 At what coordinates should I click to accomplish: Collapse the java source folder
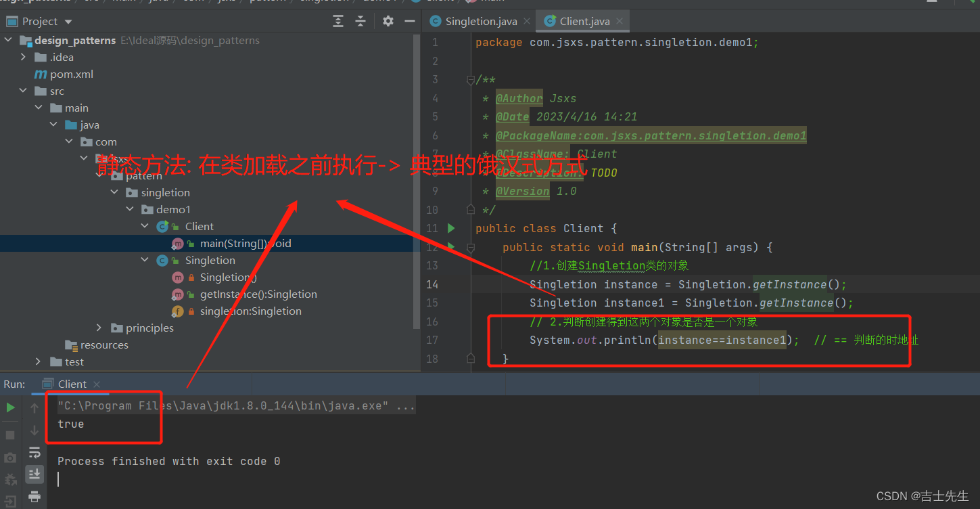coord(53,125)
